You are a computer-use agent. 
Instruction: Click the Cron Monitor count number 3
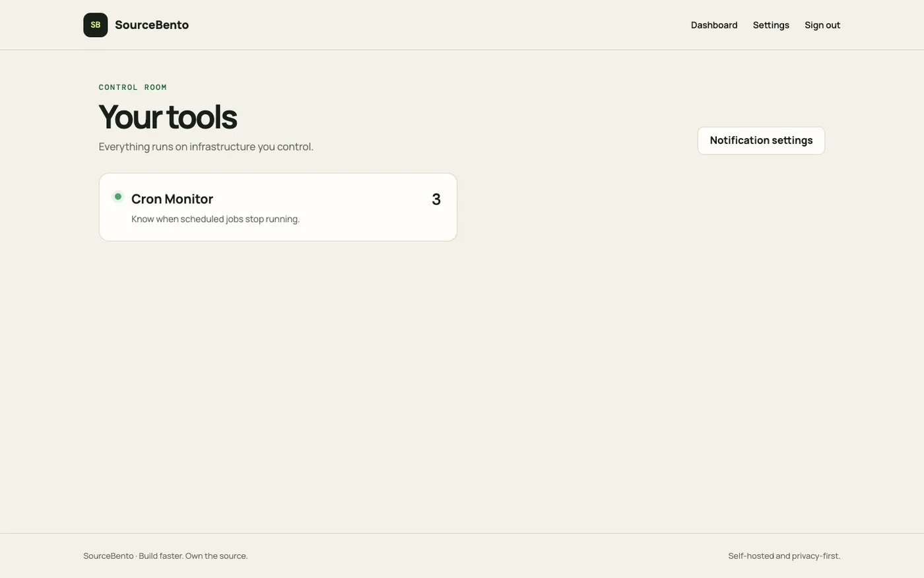click(436, 199)
